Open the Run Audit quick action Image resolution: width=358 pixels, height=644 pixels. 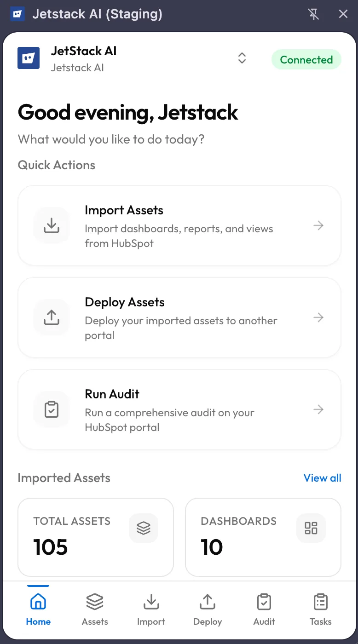coord(179,409)
